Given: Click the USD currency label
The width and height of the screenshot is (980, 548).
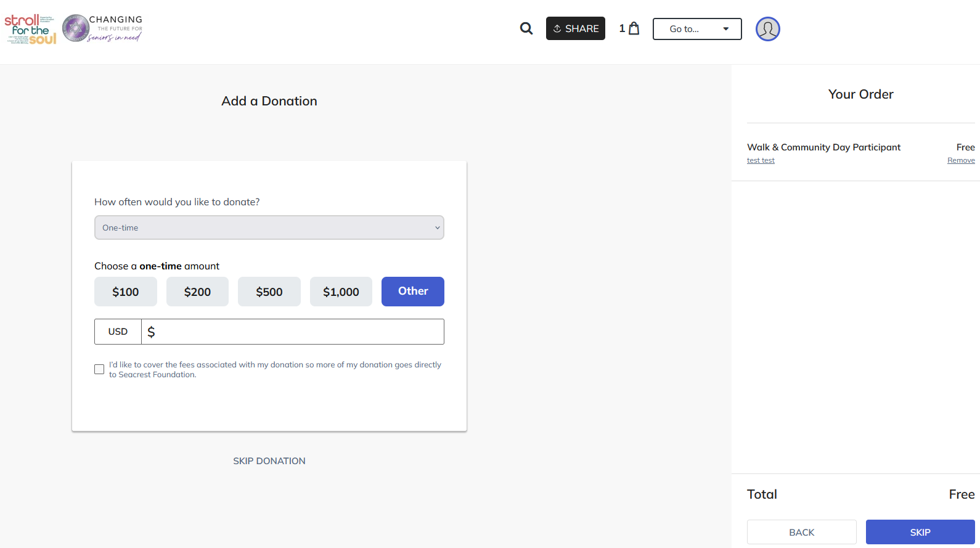Looking at the screenshot, I should click(118, 332).
